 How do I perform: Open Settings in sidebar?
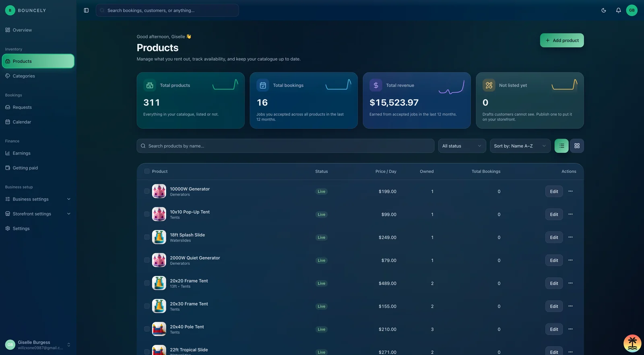pos(38,228)
